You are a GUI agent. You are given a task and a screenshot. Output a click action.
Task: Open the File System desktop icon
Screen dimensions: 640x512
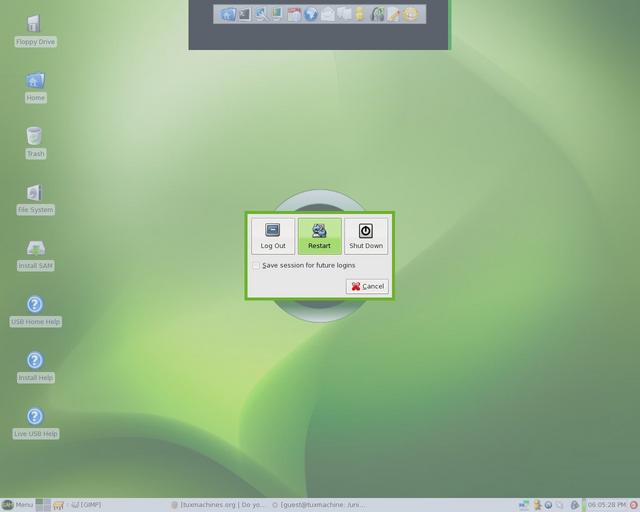(36, 199)
